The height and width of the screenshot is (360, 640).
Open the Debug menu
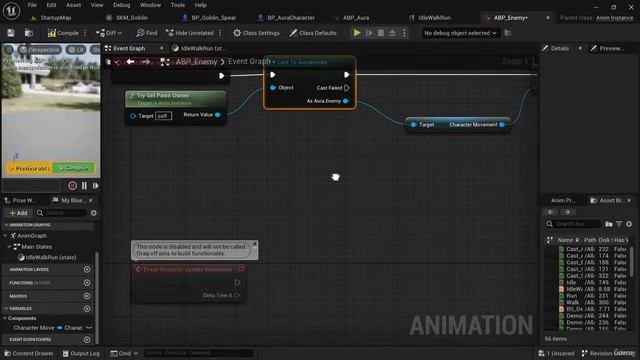pos(122,5)
